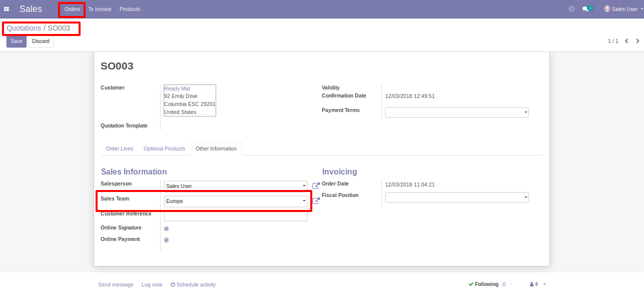Toggle the Online Payment checkbox
644x302 pixels.
(167, 240)
